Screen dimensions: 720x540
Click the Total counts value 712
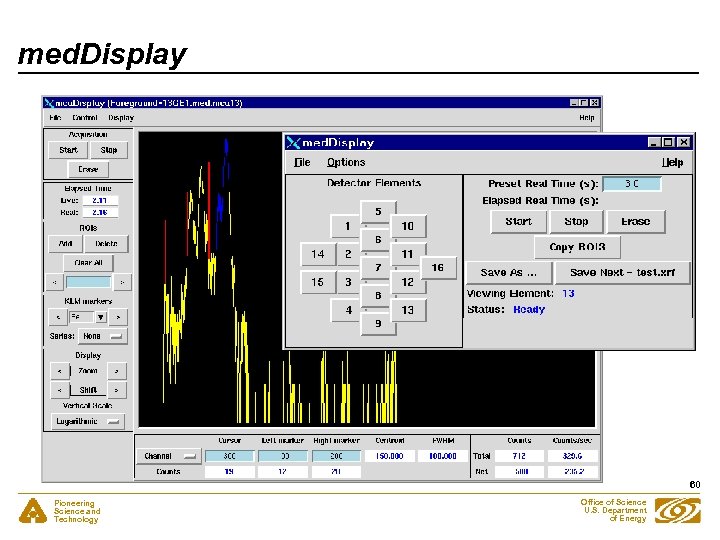(519, 456)
